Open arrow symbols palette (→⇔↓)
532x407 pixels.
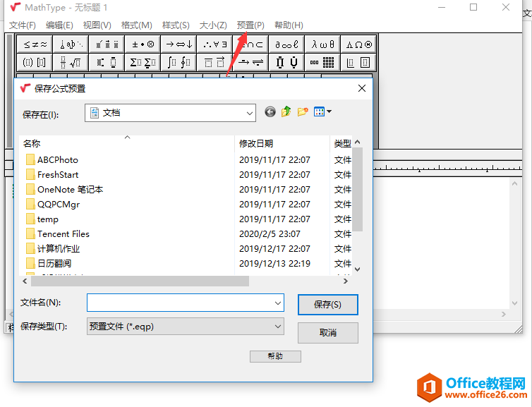click(x=179, y=44)
